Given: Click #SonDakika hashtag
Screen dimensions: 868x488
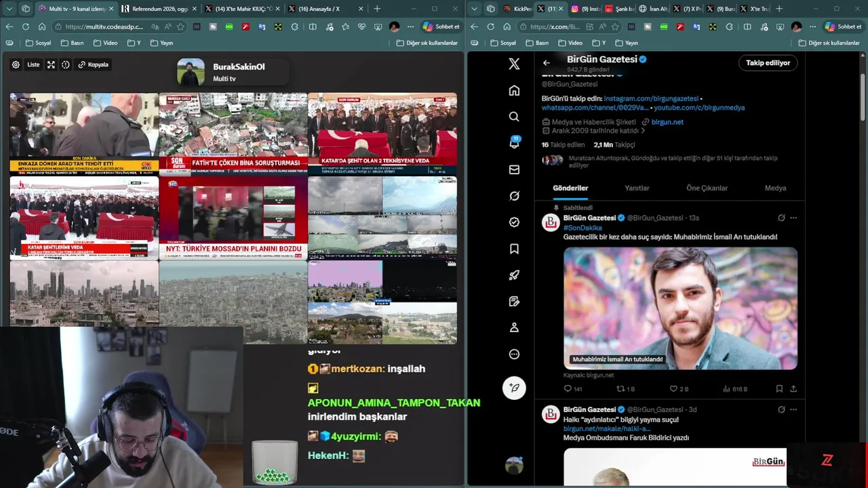Looking at the screenshot, I should tap(583, 228).
